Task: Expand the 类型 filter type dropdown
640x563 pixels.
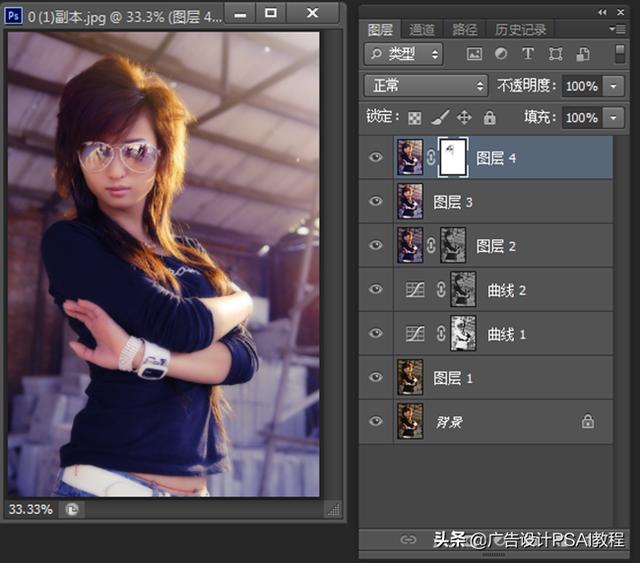Action: click(x=405, y=54)
